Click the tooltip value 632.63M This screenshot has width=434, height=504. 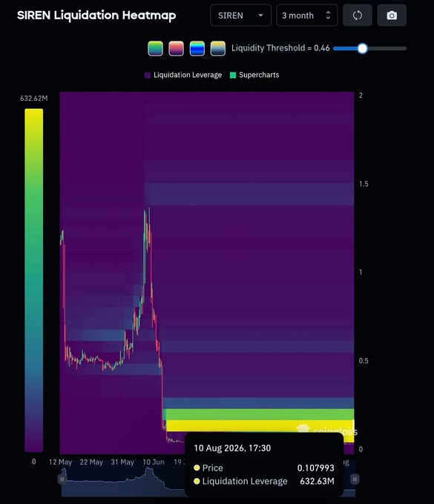pyautogui.click(x=317, y=481)
